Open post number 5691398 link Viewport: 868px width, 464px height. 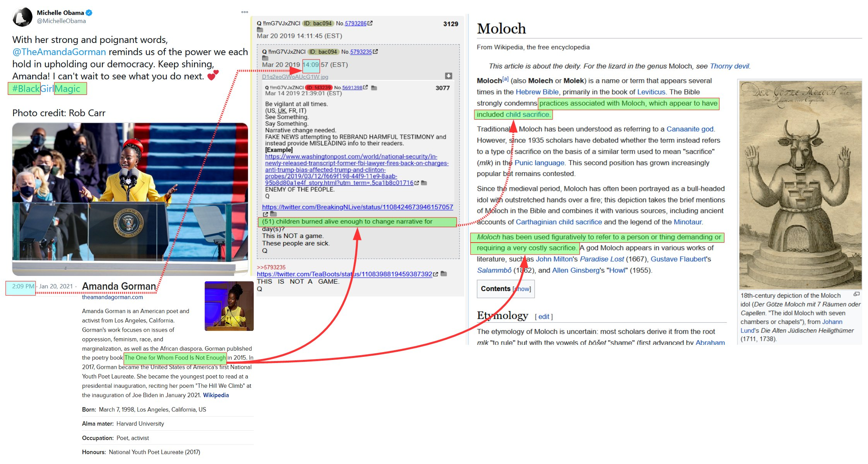coord(352,87)
